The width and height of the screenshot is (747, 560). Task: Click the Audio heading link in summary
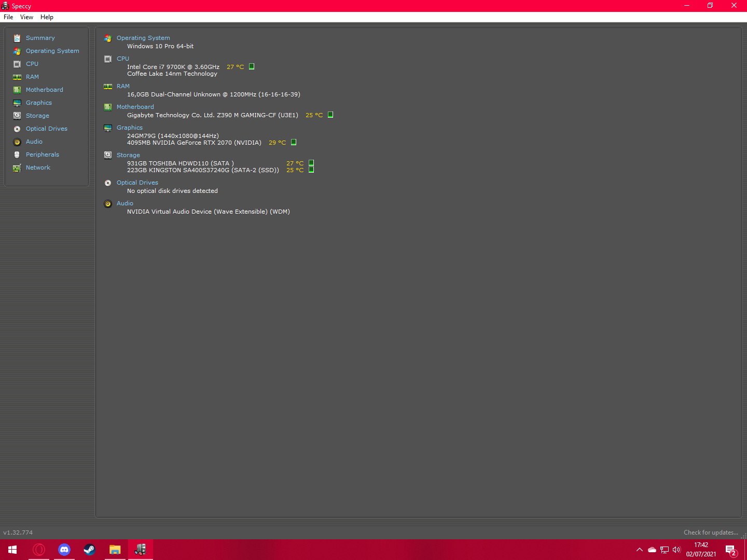click(125, 203)
